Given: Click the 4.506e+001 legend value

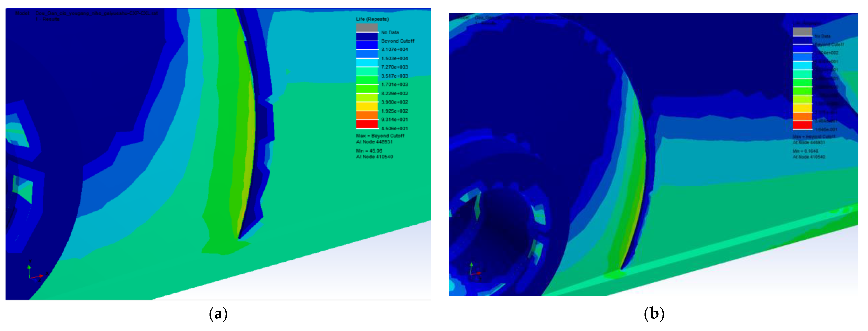Looking at the screenshot, I should [394, 129].
